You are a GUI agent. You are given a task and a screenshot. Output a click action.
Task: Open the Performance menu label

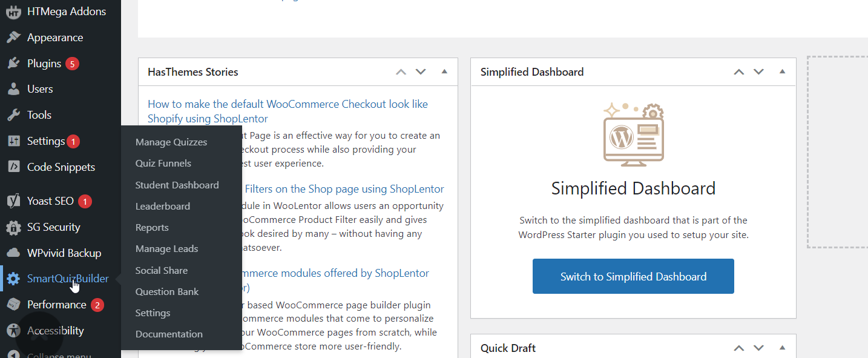click(x=57, y=305)
